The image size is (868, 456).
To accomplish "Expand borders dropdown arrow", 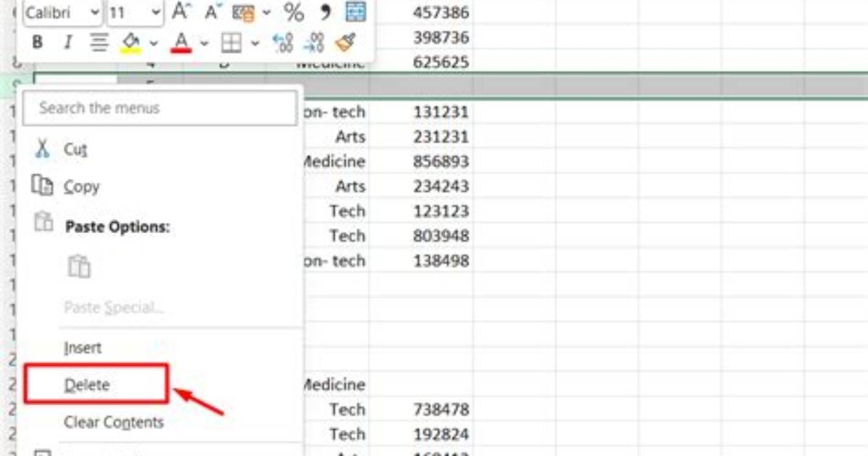I will [255, 43].
